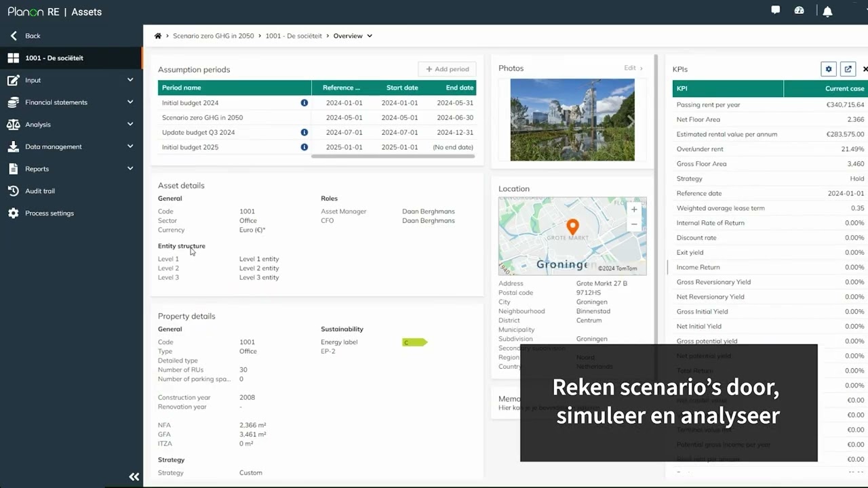Show info for Initial budget 2024 period
The height and width of the screenshot is (488, 868).
304,103
